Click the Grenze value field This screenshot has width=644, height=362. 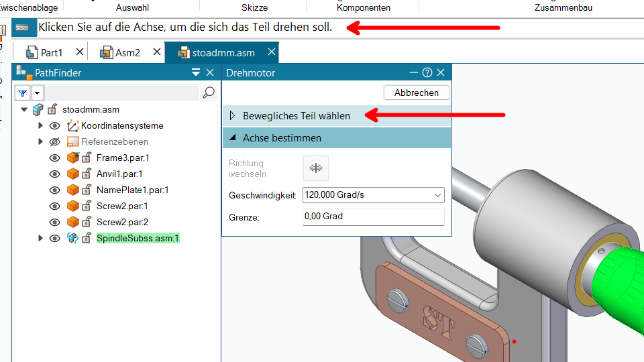(374, 217)
